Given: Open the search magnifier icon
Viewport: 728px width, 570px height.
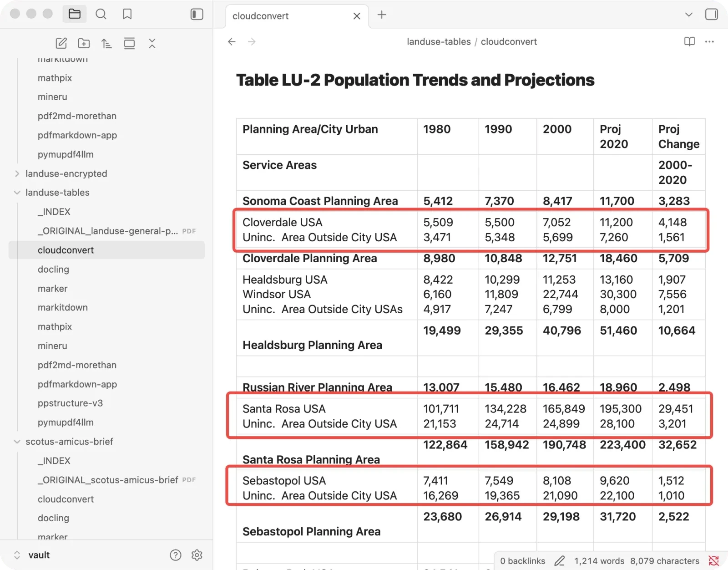Looking at the screenshot, I should [101, 14].
